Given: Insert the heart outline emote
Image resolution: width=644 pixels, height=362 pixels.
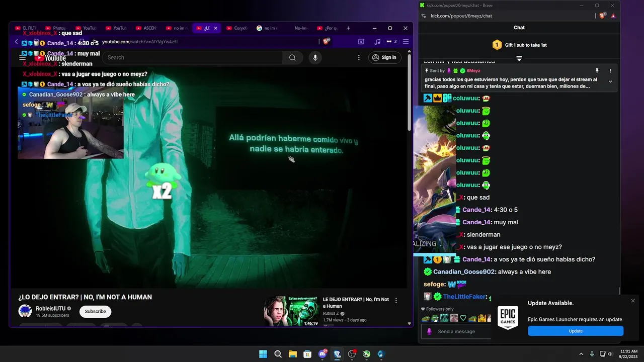Looking at the screenshot, I should click(463, 318).
